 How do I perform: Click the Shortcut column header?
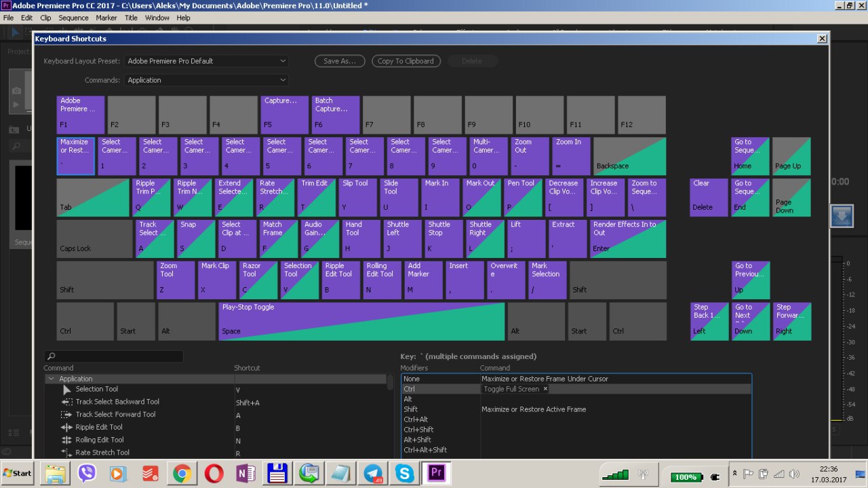pos(247,368)
